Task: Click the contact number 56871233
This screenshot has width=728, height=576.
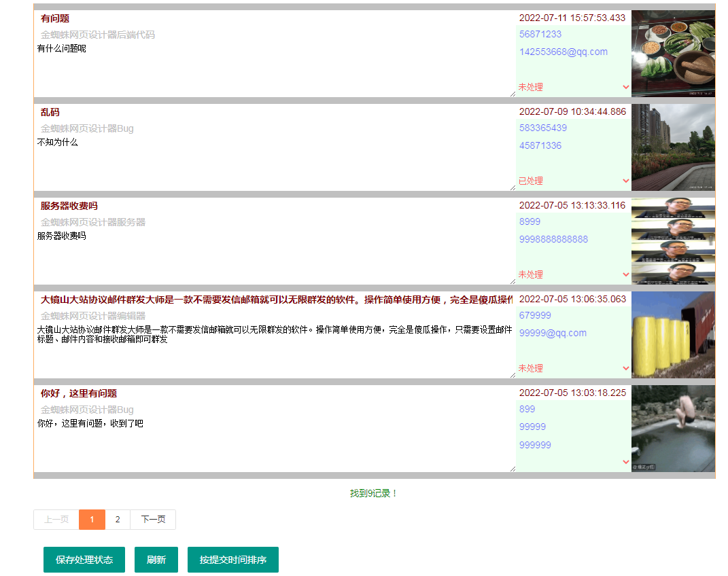Action: point(540,35)
